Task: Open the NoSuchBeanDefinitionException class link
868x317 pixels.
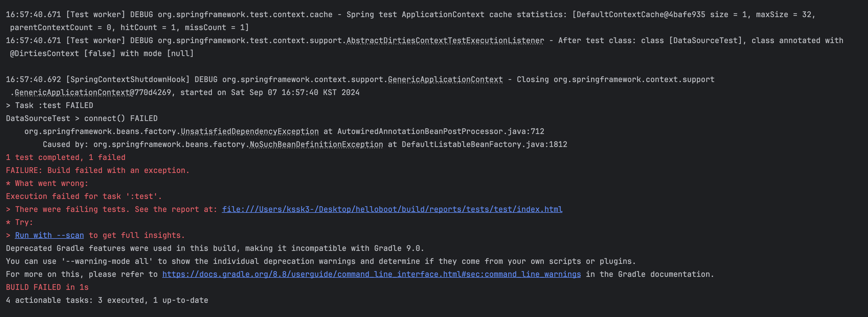Action: 316,144
